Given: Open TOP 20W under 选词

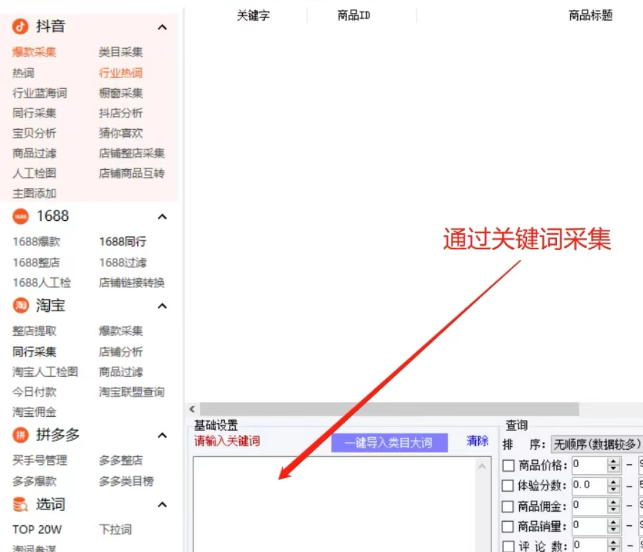Looking at the screenshot, I should click(37, 529).
